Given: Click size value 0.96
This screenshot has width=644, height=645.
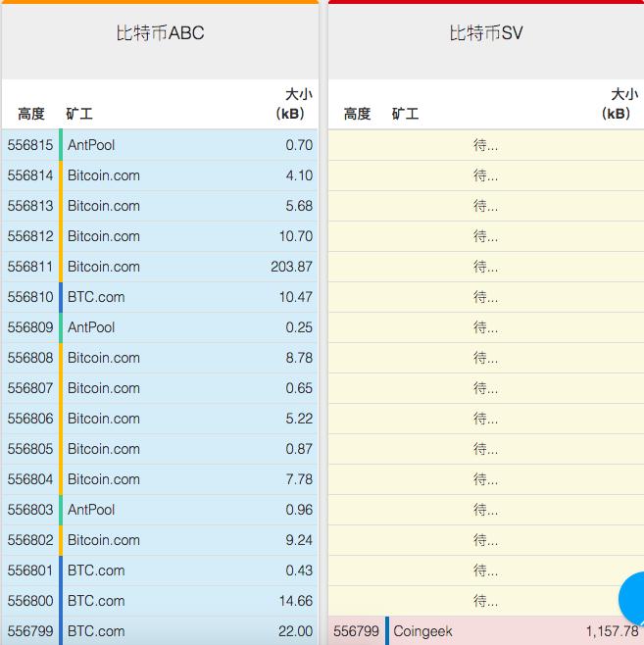Looking at the screenshot, I should pyautogui.click(x=299, y=510).
